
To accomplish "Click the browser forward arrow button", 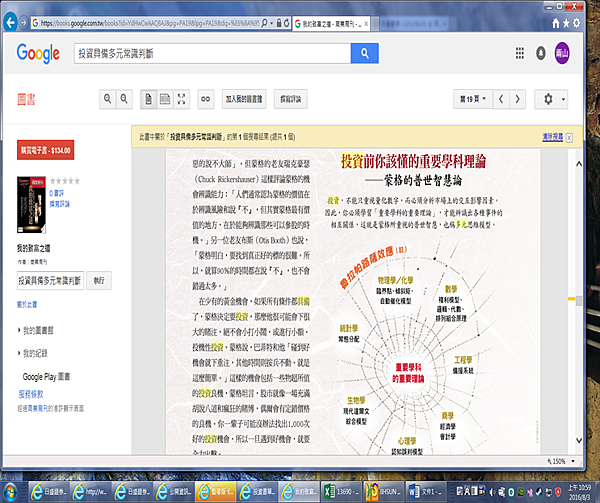I will (23, 23).
